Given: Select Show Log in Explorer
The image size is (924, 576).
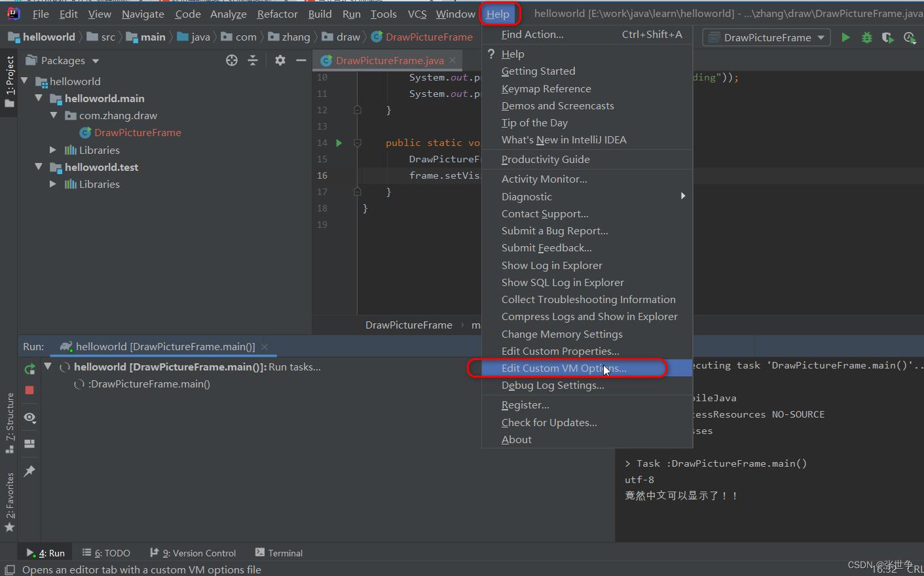Looking at the screenshot, I should click(587, 265).
